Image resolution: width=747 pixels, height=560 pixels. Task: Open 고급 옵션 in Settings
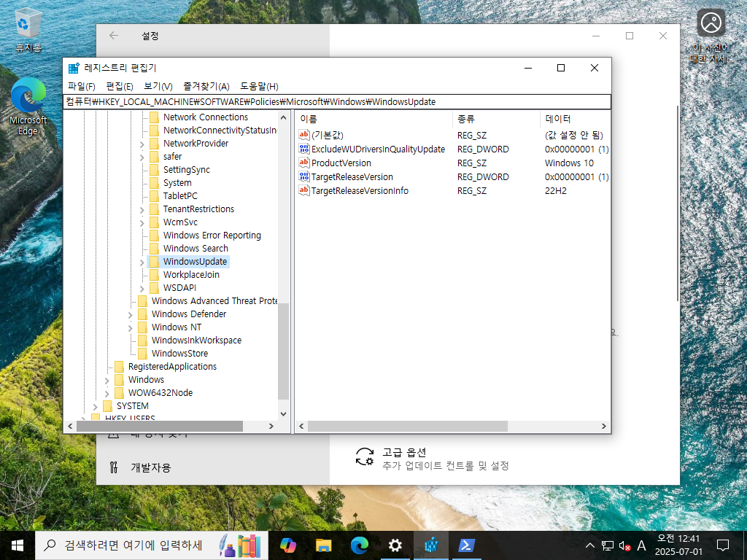point(433,458)
